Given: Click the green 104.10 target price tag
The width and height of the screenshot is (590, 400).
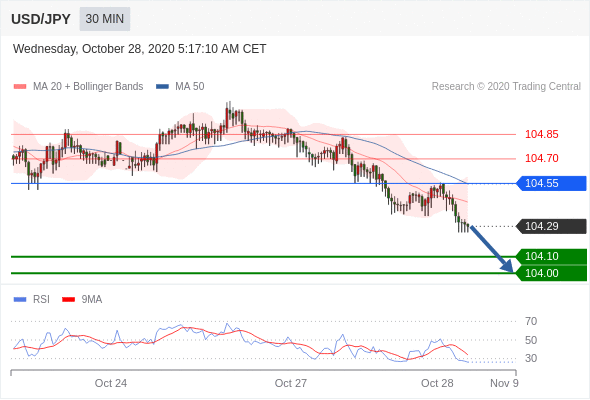Looking at the screenshot, I should point(551,256).
